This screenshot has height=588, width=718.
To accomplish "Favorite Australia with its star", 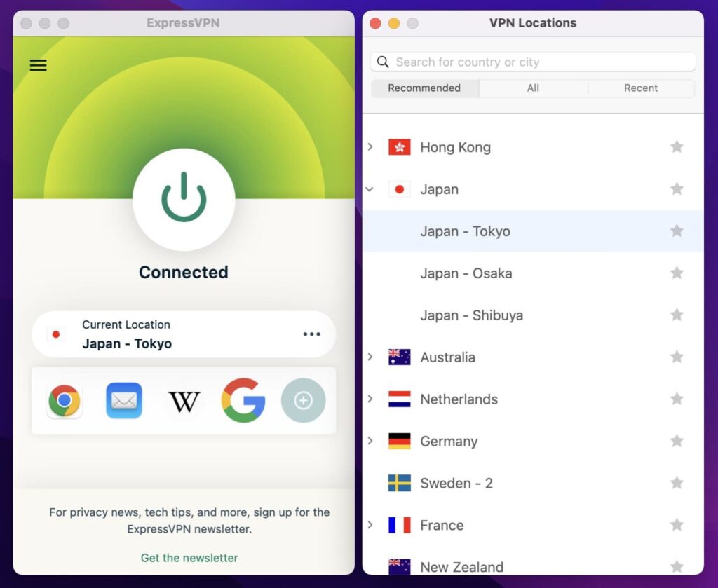I will tap(677, 357).
